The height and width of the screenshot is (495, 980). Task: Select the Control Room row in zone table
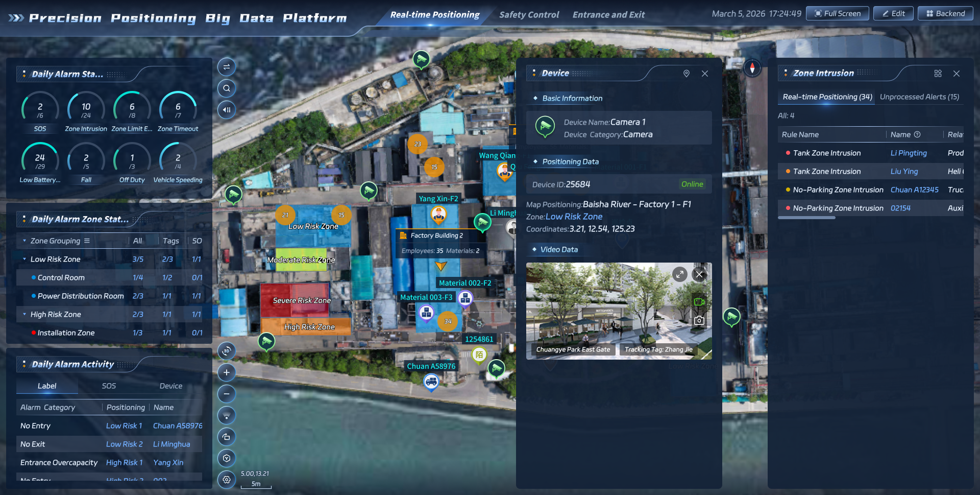click(109, 277)
